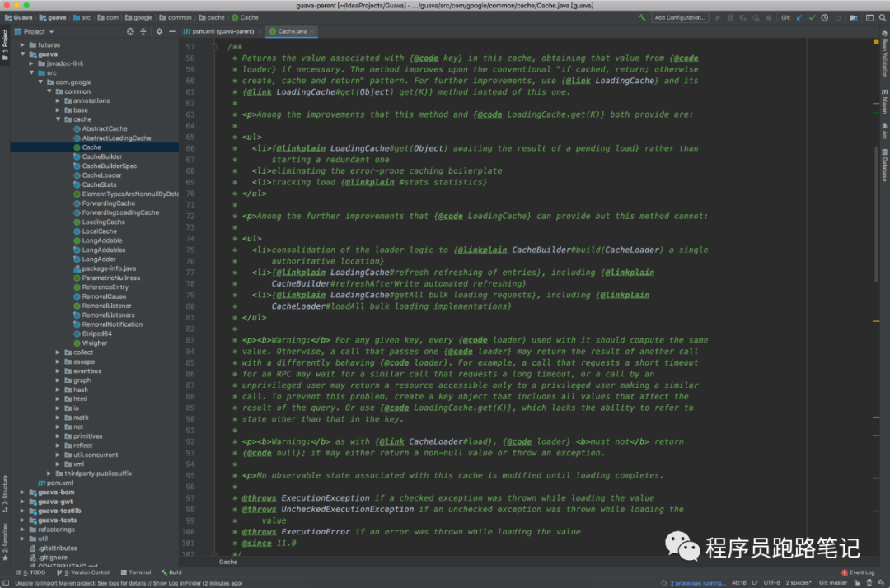
Task: Toggle the 2: Favorites tool window stripe
Action: 5,542
